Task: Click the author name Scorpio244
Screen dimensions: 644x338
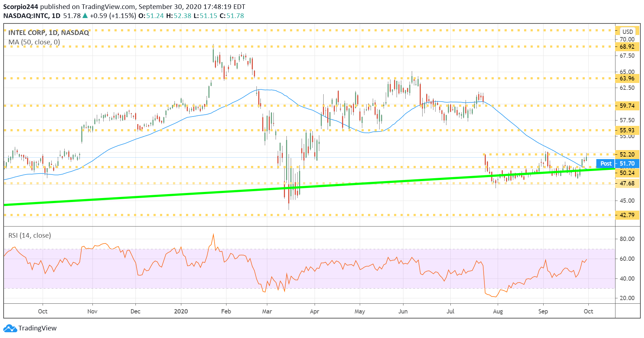Action: tap(21, 7)
